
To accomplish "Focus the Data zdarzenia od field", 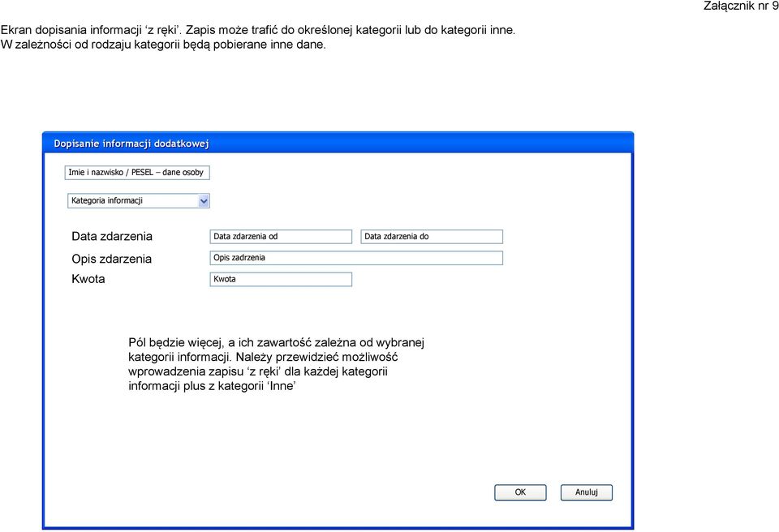I will 281,237.
